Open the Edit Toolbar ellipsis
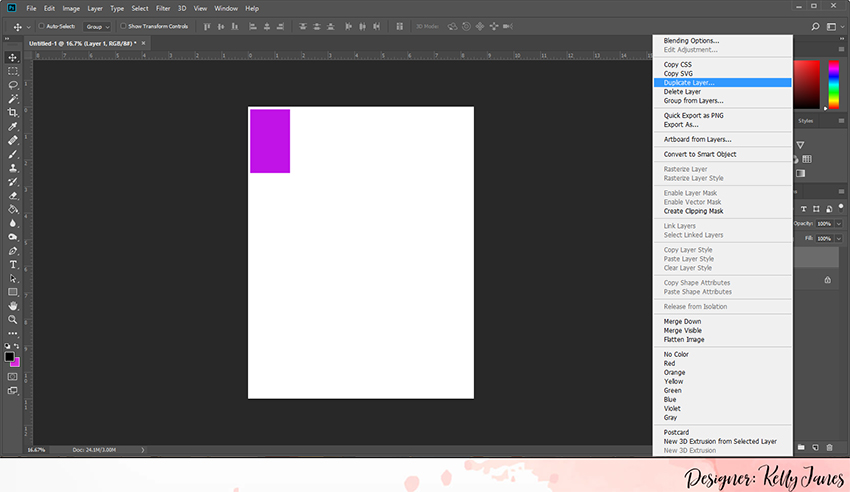 click(12, 333)
